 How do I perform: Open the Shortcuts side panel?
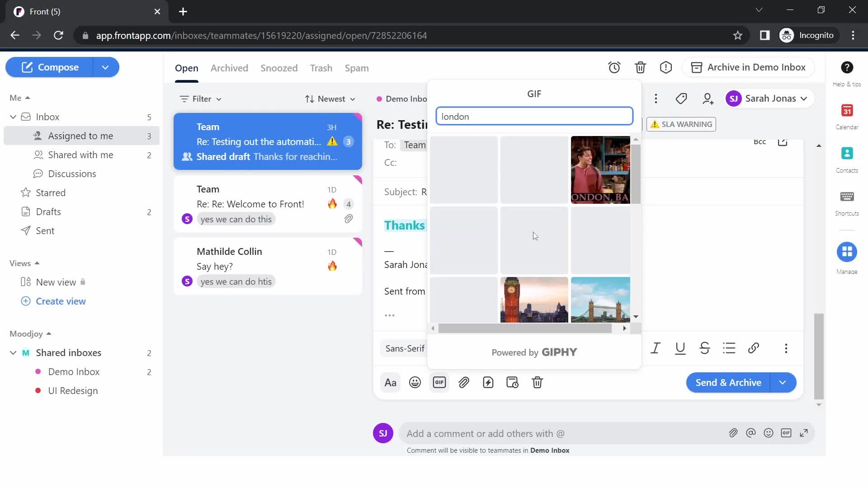click(x=847, y=202)
